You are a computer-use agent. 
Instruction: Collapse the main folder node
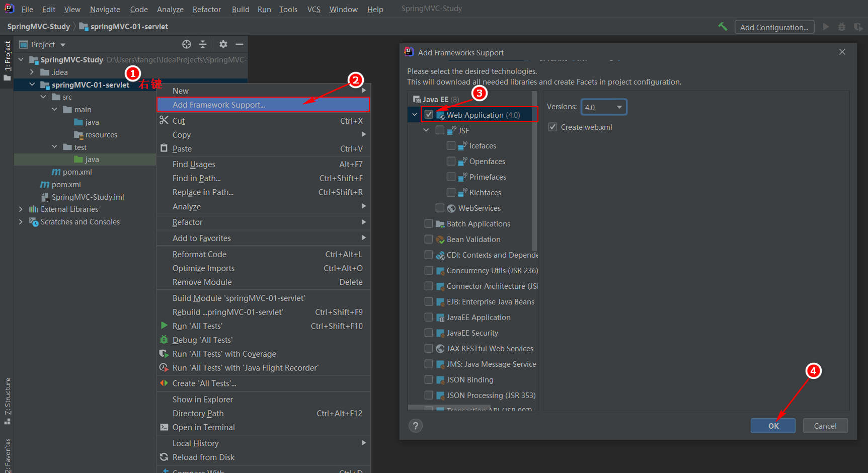pos(54,109)
